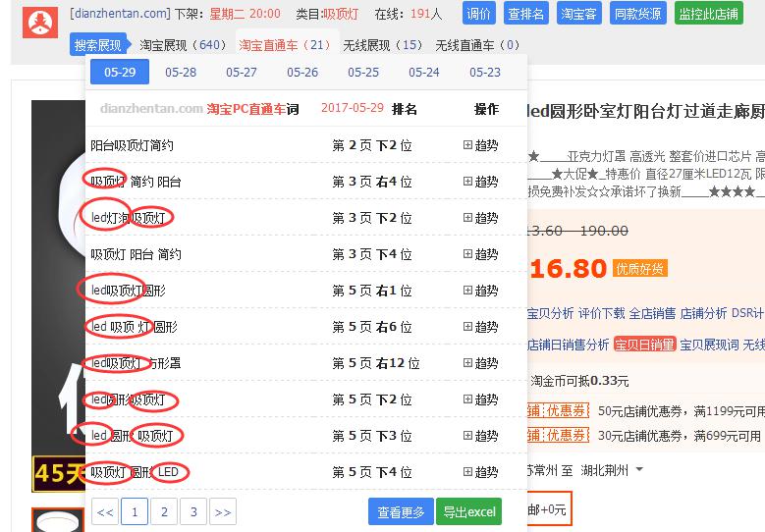Viewport: 765px width, 532px height.
Task: Go to page 2 of results
Action: tap(164, 511)
